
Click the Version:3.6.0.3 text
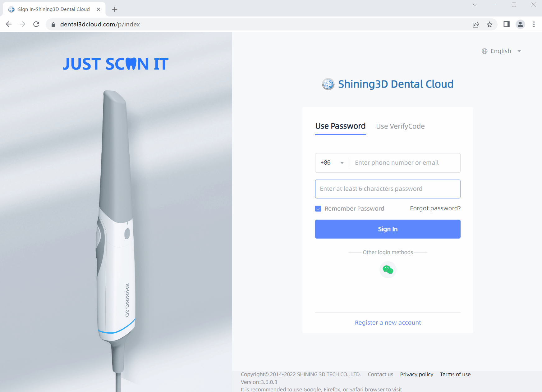[x=259, y=382]
